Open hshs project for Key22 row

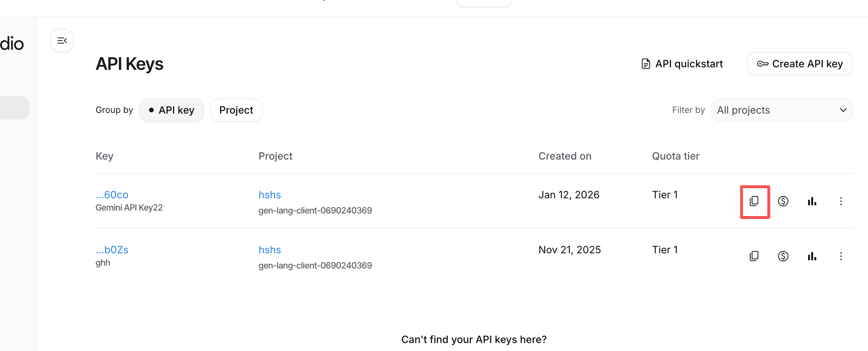click(x=270, y=195)
